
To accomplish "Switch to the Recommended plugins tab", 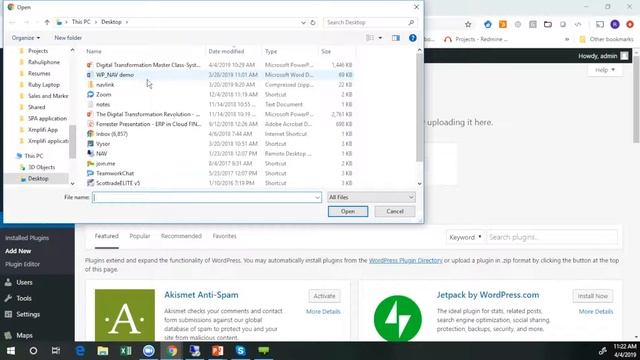I will click(181, 236).
